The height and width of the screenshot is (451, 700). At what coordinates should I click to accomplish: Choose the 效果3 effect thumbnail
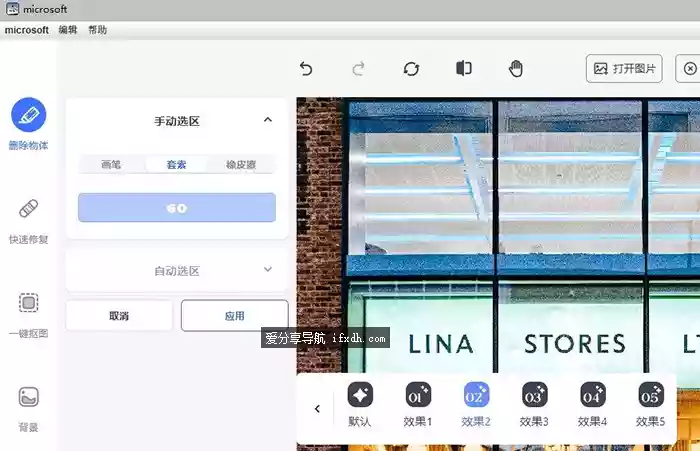pos(535,395)
